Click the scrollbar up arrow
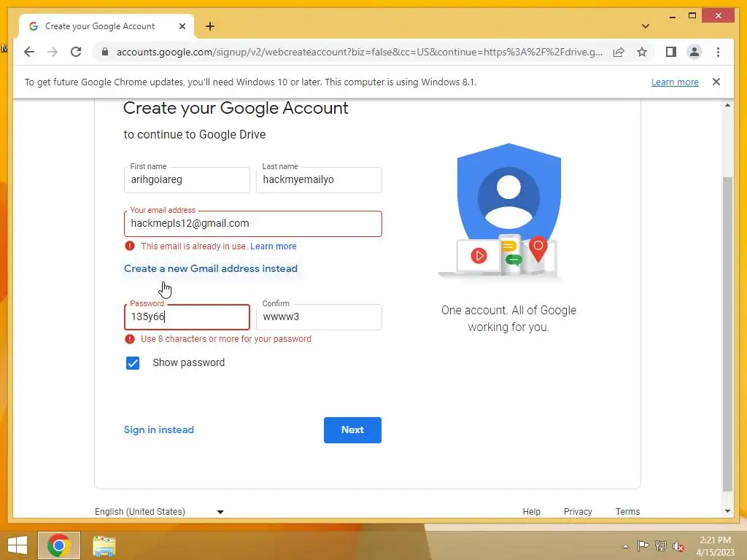 pyautogui.click(x=727, y=105)
